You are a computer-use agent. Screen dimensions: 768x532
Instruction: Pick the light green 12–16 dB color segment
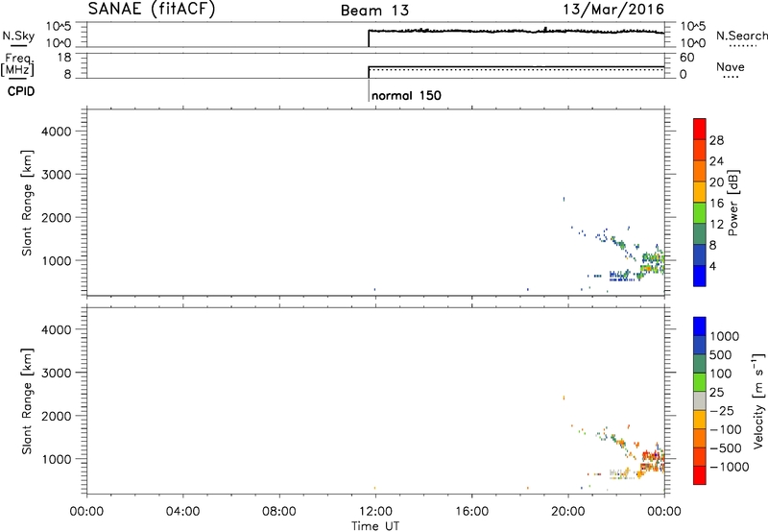coord(700,213)
